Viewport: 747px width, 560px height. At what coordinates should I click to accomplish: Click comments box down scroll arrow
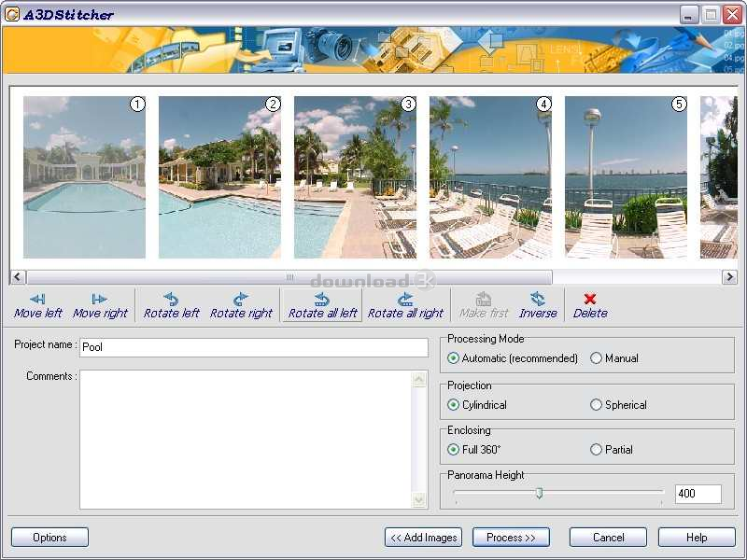tap(418, 499)
